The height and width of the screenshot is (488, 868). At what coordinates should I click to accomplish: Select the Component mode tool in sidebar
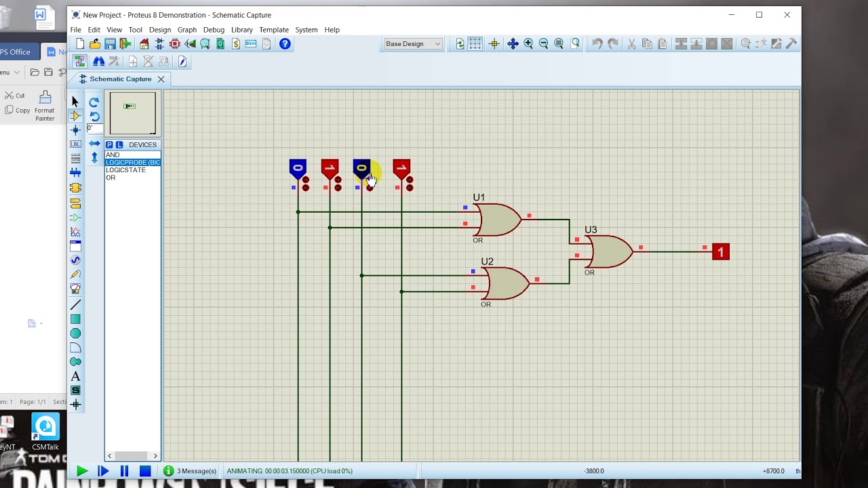[75, 116]
